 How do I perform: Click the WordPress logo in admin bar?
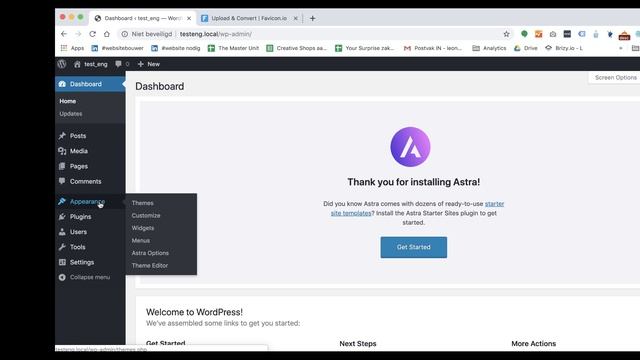tap(62, 64)
